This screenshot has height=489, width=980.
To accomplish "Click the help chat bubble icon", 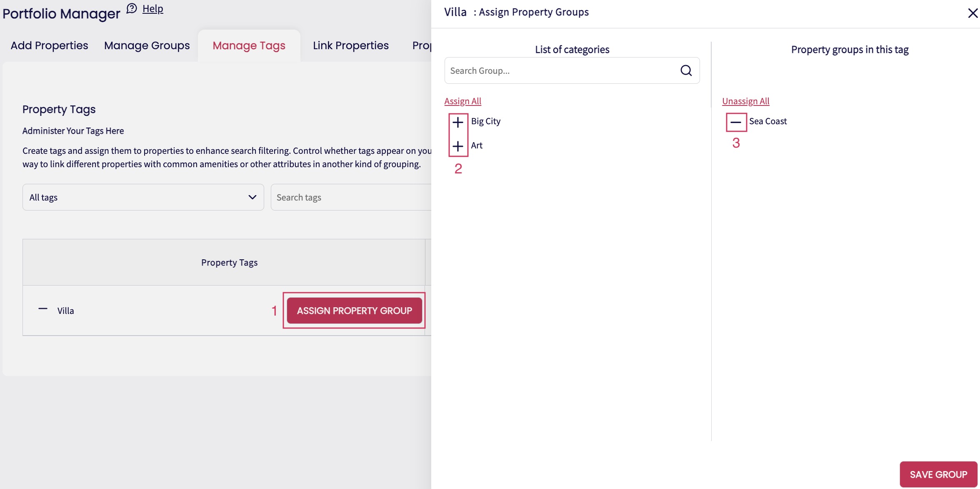I will tap(132, 9).
